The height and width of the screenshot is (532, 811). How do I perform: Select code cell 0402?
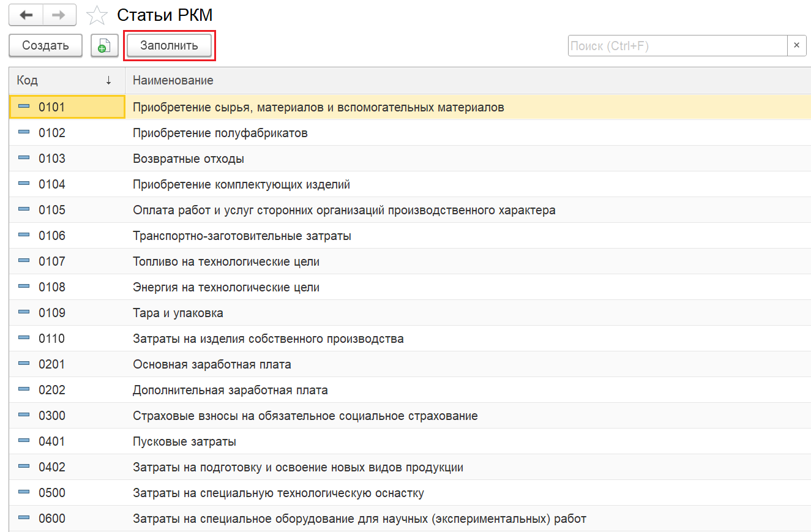pyautogui.click(x=67, y=467)
